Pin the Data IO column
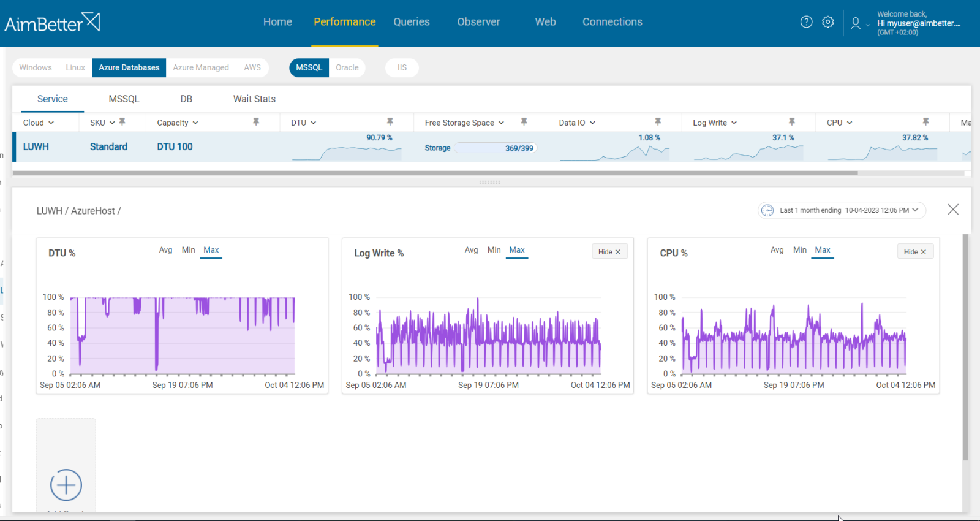 click(x=658, y=122)
